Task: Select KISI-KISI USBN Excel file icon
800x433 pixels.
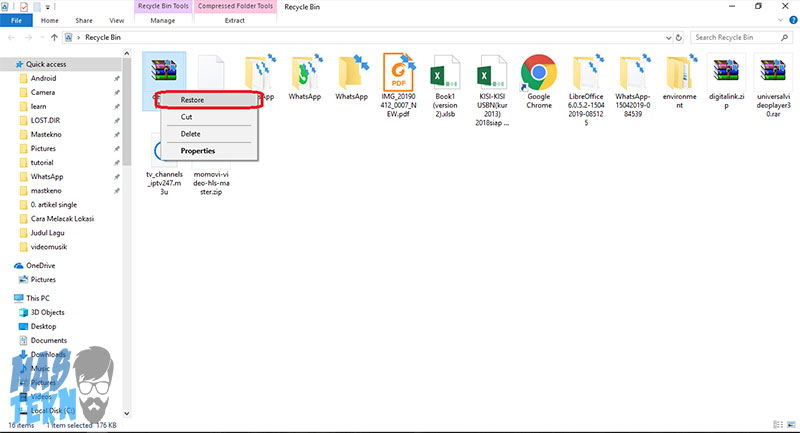Action: point(492,73)
